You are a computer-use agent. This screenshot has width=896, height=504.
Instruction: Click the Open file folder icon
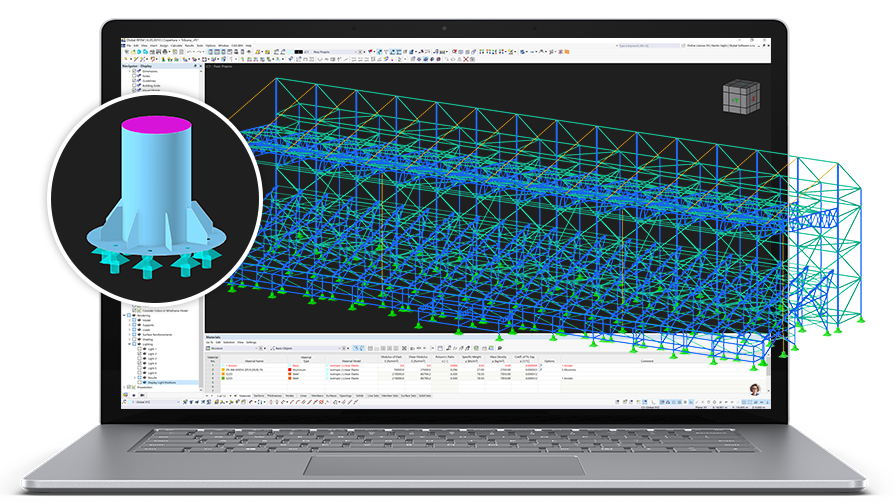click(x=133, y=52)
